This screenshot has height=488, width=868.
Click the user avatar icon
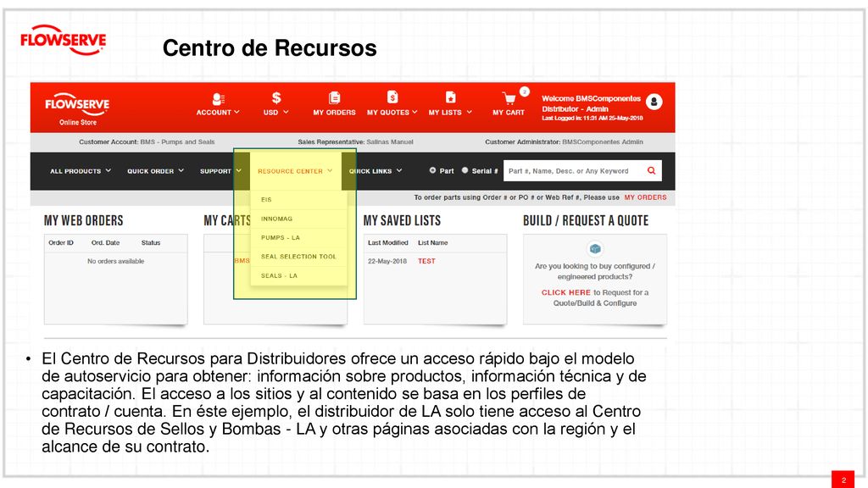pos(654,102)
